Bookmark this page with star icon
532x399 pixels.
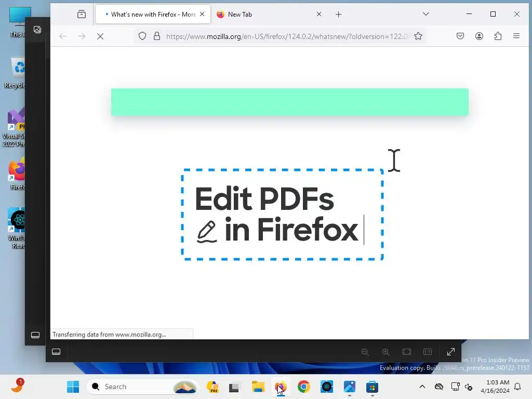[418, 36]
